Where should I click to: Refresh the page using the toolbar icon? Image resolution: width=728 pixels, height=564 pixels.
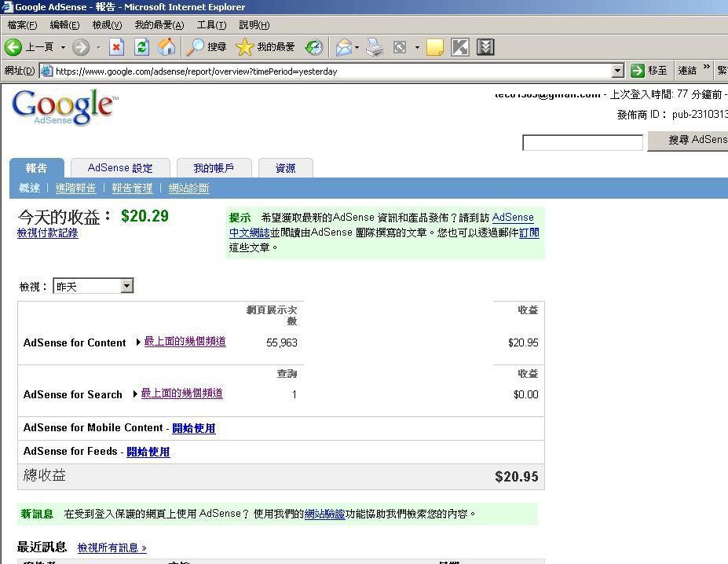tap(141, 47)
